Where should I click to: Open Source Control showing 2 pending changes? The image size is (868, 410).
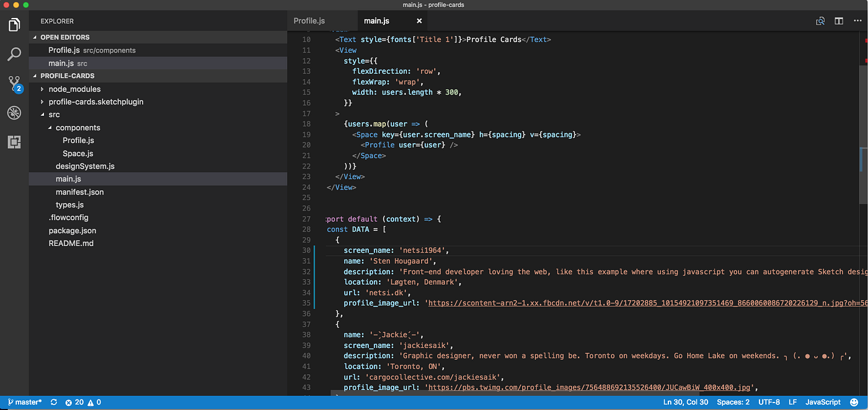point(14,84)
